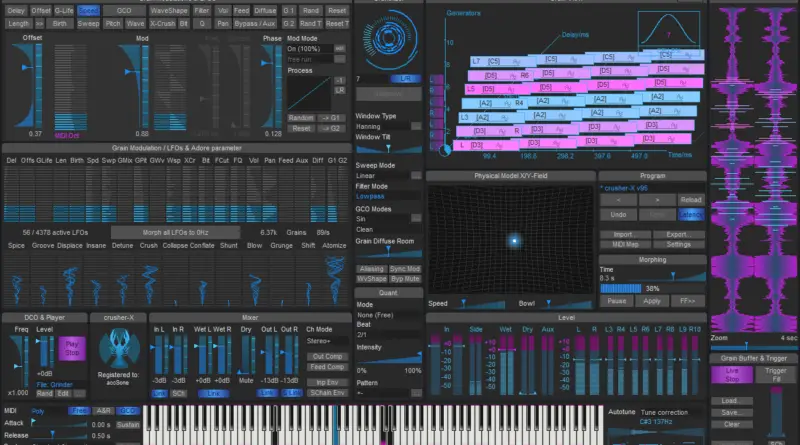Click the Random button under Process

pyautogui.click(x=301, y=118)
